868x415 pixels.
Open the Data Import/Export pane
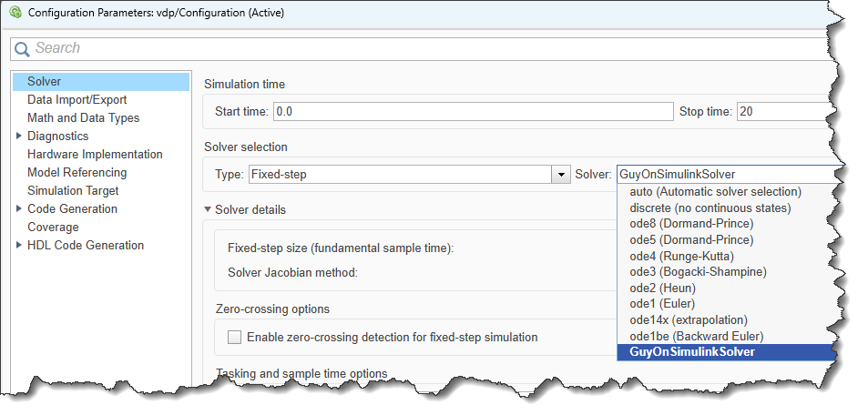tap(77, 99)
